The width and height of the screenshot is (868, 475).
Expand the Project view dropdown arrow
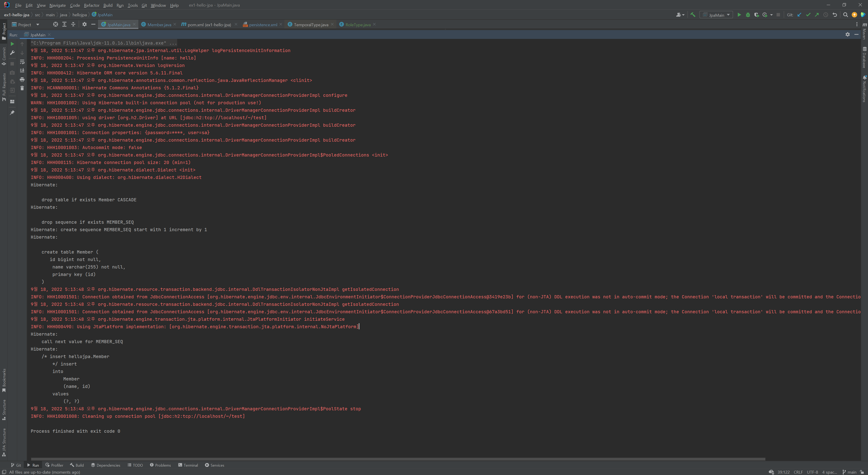37,25
